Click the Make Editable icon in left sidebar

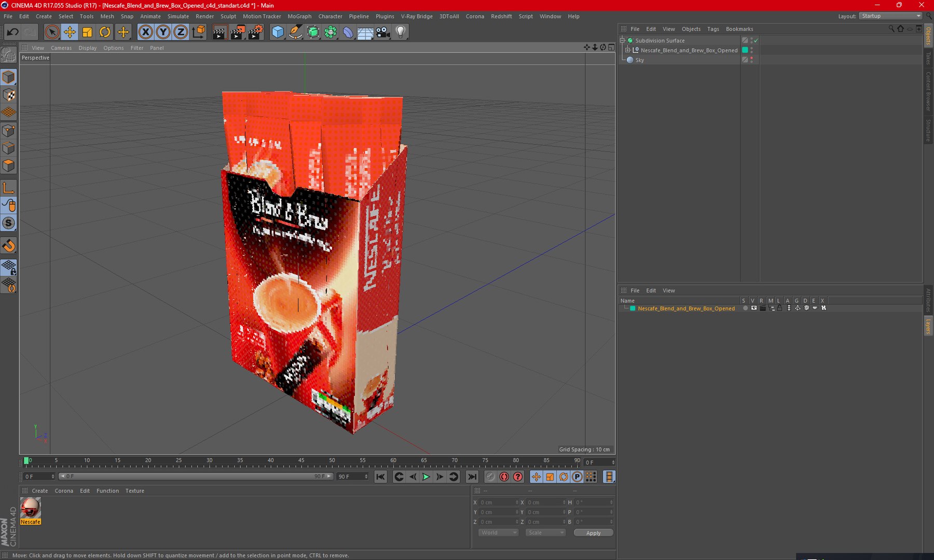coord(9,54)
